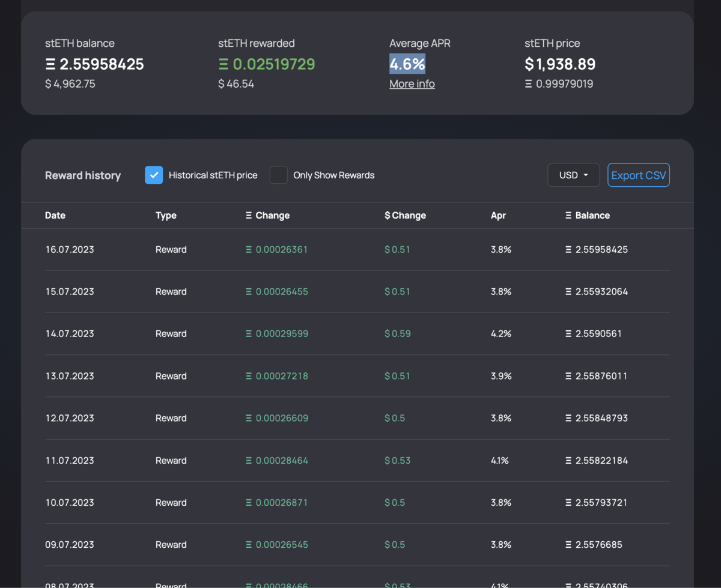
Task: Click the Ξ Change column header
Action: coord(267,215)
